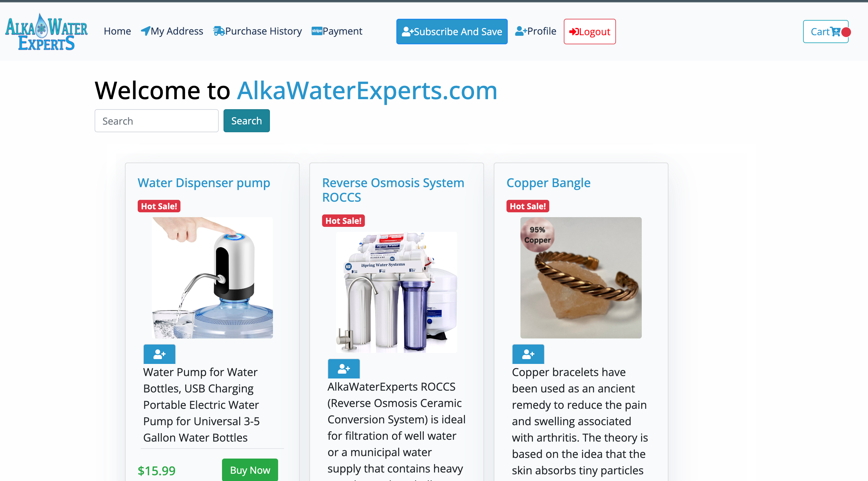Log out using Logout button
The width and height of the screenshot is (868, 481).
pyautogui.click(x=590, y=32)
